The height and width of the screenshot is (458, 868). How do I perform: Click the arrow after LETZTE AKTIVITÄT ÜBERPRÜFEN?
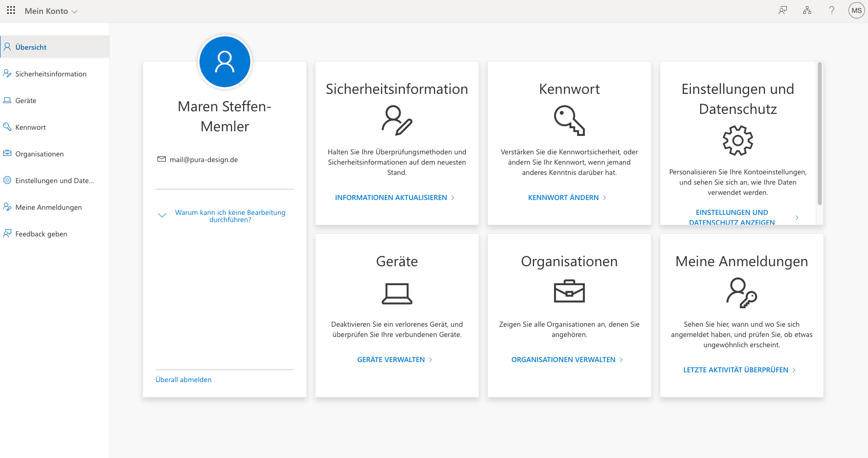(x=794, y=370)
